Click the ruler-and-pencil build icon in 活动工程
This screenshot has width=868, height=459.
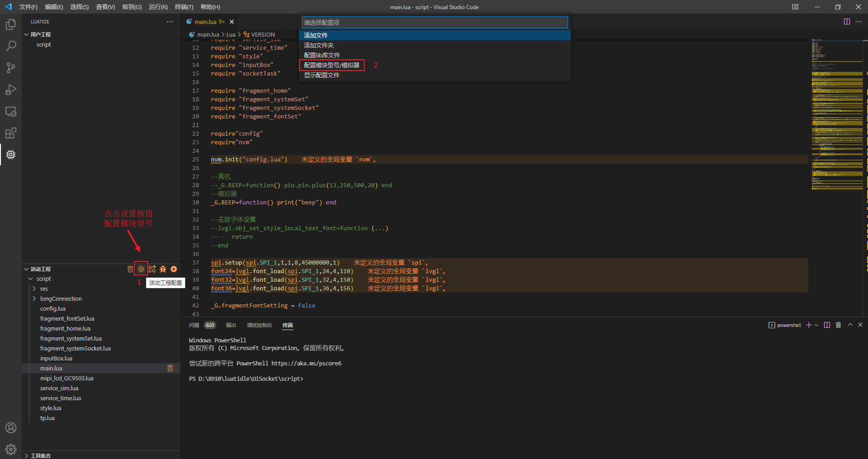click(x=152, y=269)
